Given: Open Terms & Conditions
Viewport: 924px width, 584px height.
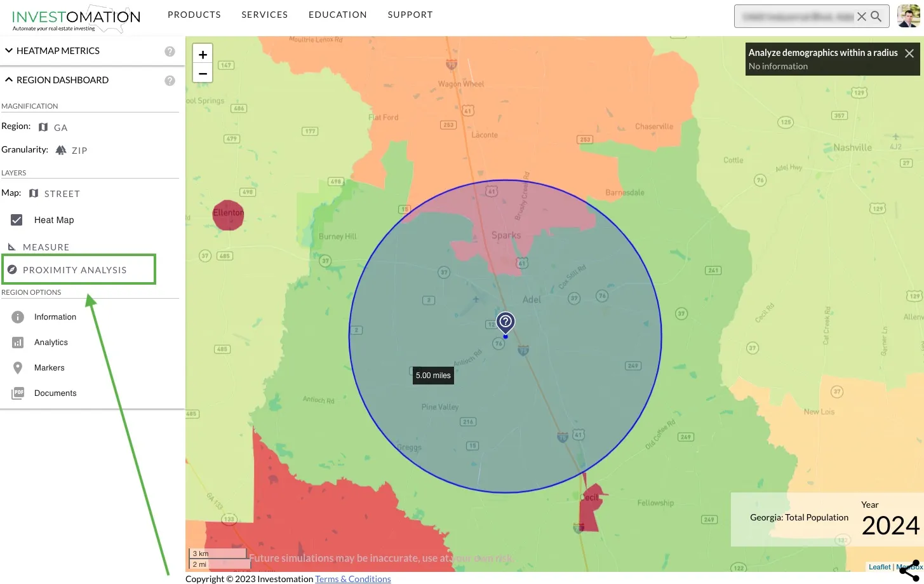Looking at the screenshot, I should coord(352,578).
